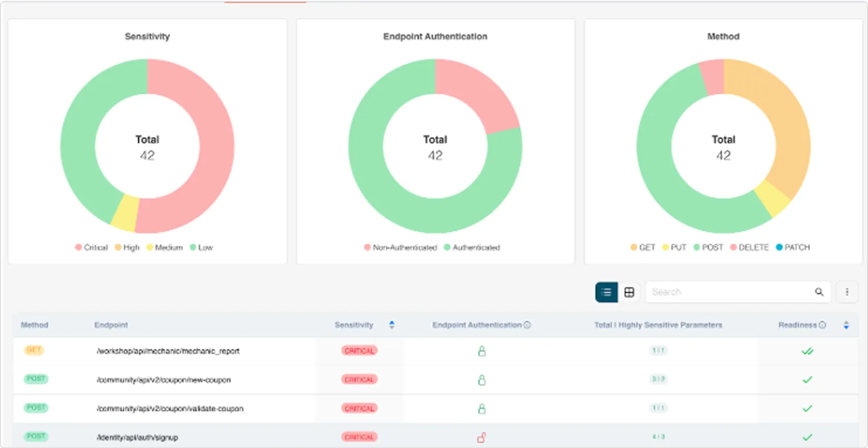The image size is (868, 448).
Task: Click CRITICAL badge on new-coupon row
Action: [360, 379]
